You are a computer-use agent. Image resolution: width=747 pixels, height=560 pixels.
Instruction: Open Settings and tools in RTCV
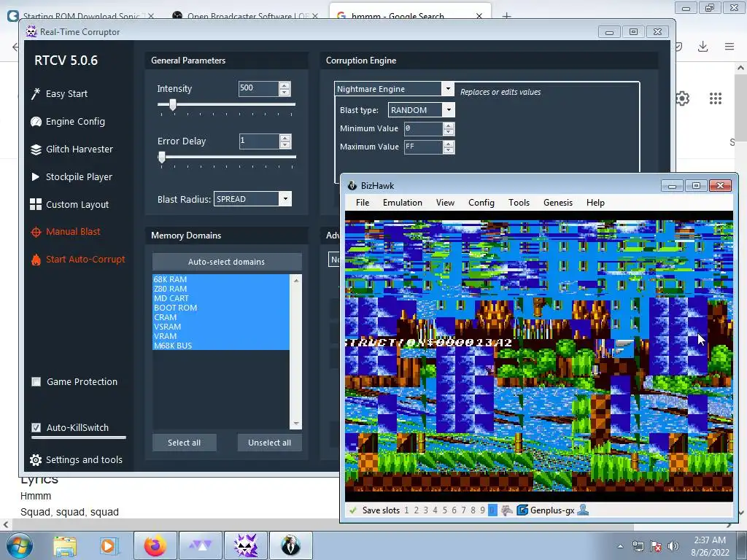coord(76,459)
